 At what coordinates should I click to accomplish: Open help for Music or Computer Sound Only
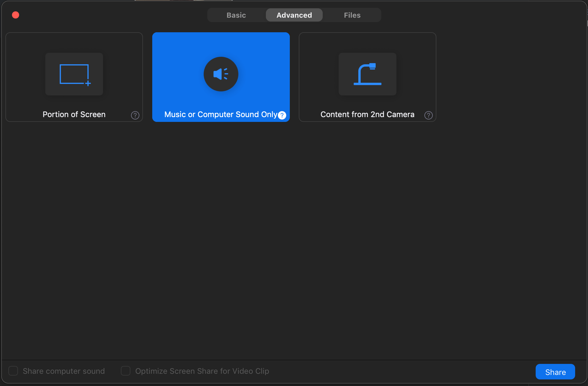coord(282,115)
